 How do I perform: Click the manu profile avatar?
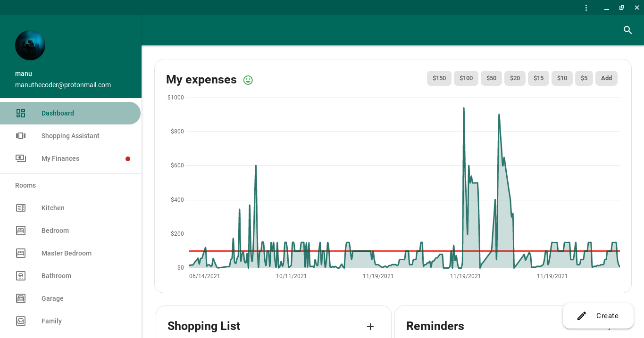point(30,45)
